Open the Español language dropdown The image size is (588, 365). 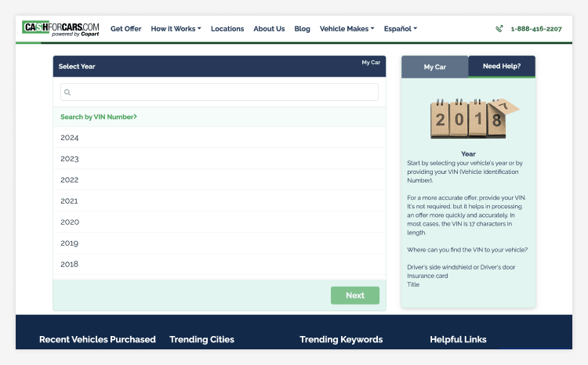pos(400,29)
